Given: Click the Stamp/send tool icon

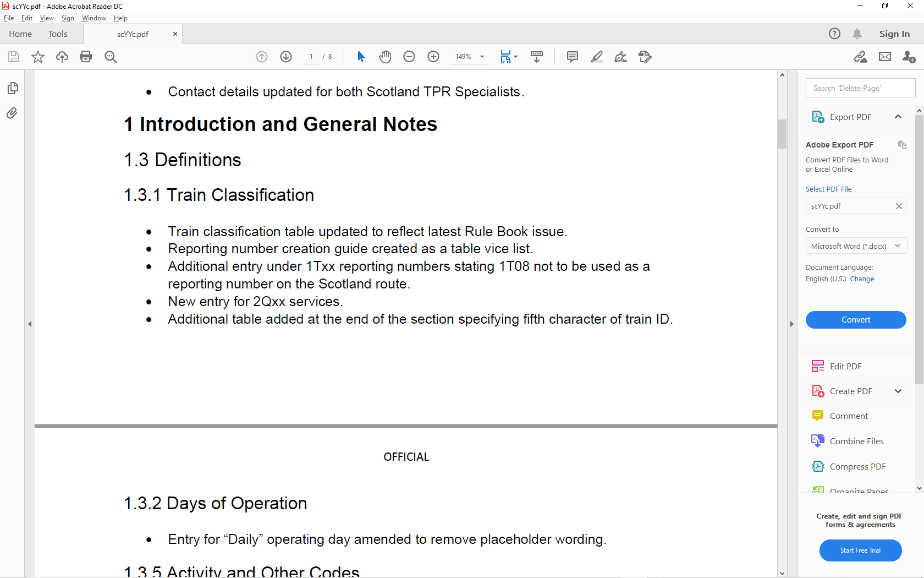Looking at the screenshot, I should (x=645, y=57).
